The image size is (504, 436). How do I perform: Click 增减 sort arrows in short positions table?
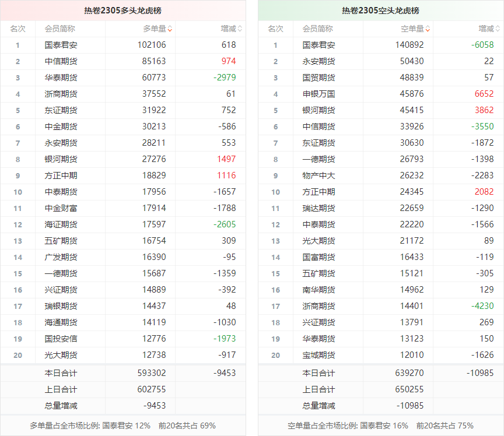click(498, 29)
